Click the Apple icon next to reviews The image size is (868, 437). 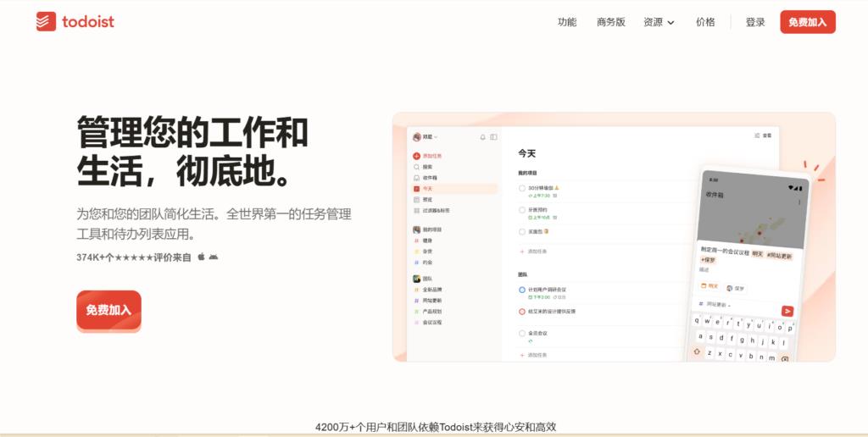[x=202, y=257]
